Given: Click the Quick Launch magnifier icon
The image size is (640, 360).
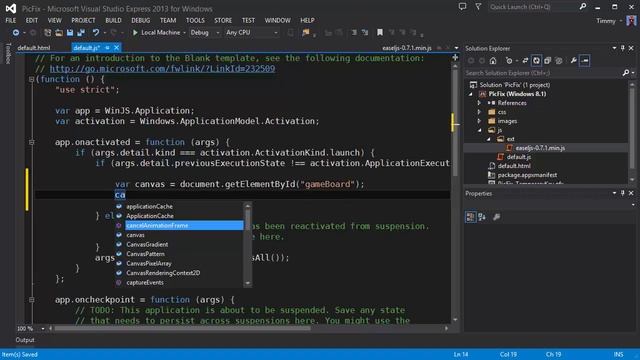Looking at the screenshot, I should 583,7.
